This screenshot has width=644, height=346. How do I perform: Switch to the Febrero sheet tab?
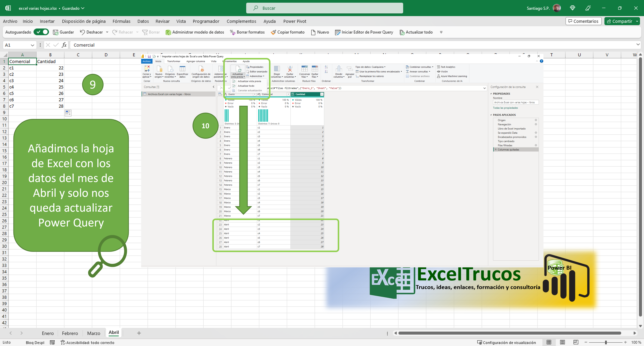[x=70, y=333]
